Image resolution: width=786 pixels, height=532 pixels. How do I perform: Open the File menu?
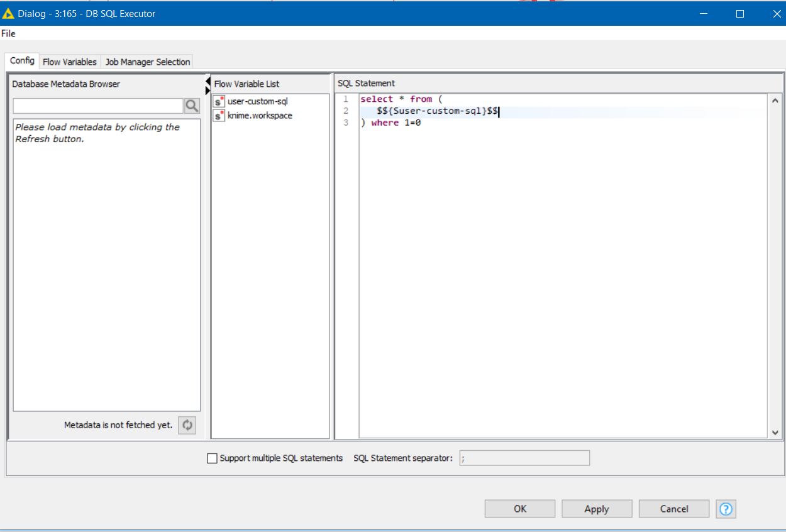tap(8, 33)
